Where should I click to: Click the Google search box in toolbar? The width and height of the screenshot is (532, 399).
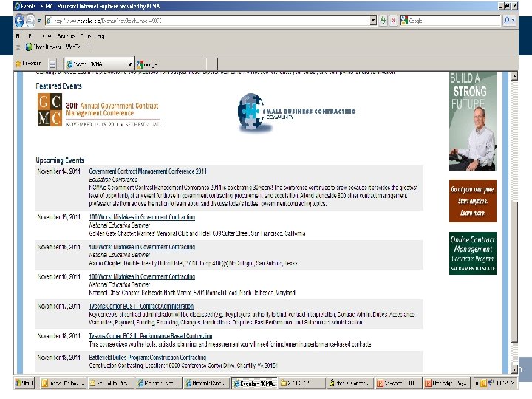[450, 21]
